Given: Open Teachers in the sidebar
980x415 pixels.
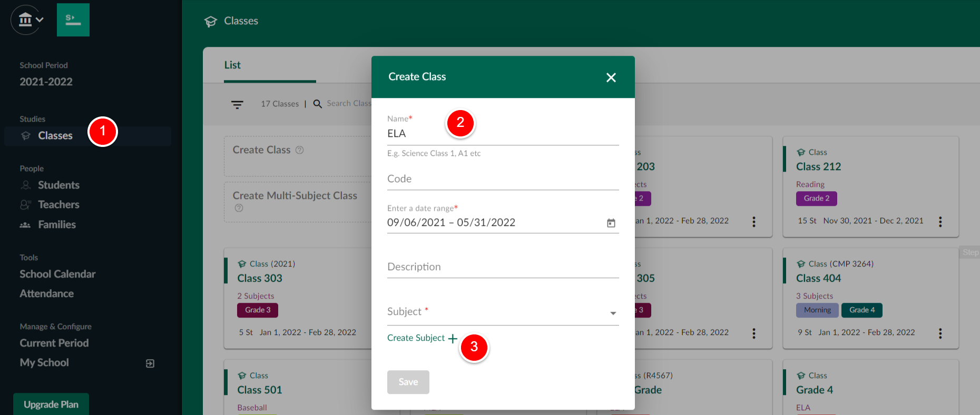Looking at the screenshot, I should [58, 205].
